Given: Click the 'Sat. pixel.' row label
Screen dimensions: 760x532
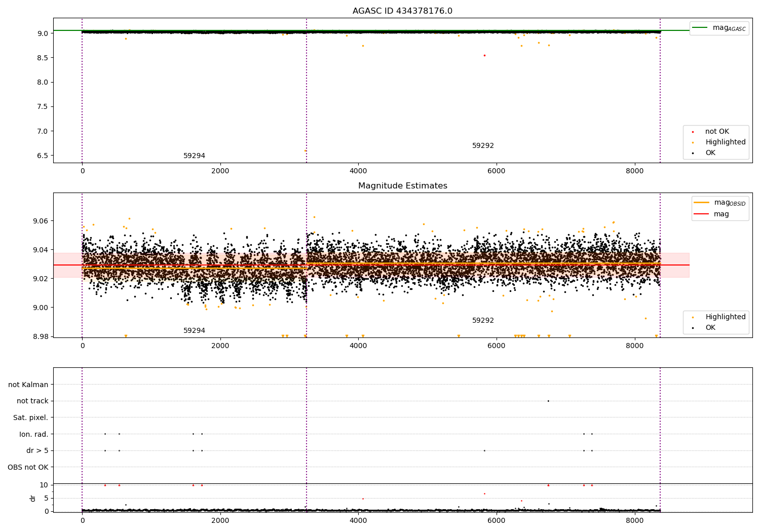Looking at the screenshot, I should (30, 417).
